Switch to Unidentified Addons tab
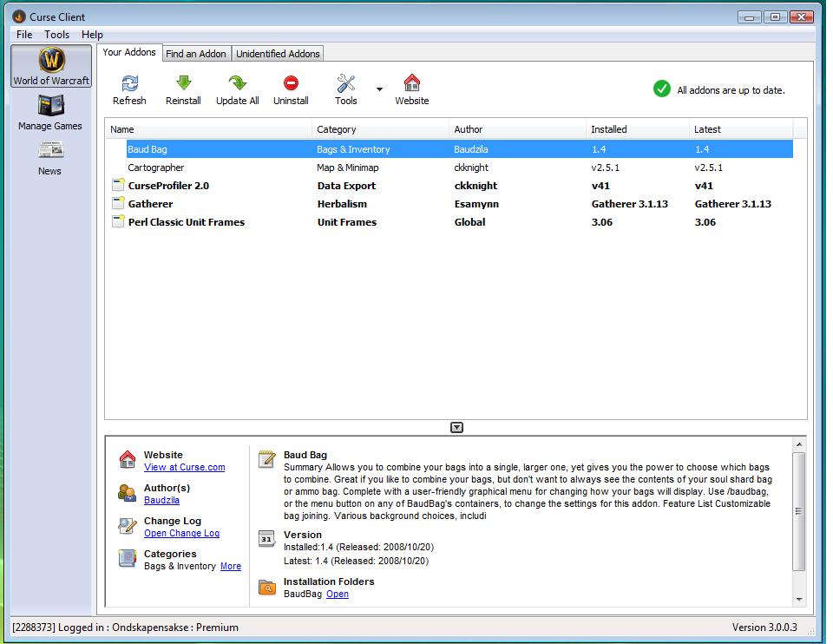This screenshot has width=833, height=644. coord(278,54)
